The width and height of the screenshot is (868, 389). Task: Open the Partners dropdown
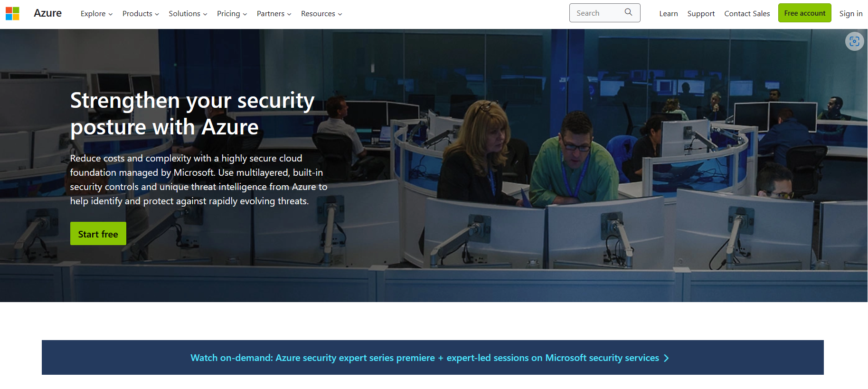(x=274, y=14)
